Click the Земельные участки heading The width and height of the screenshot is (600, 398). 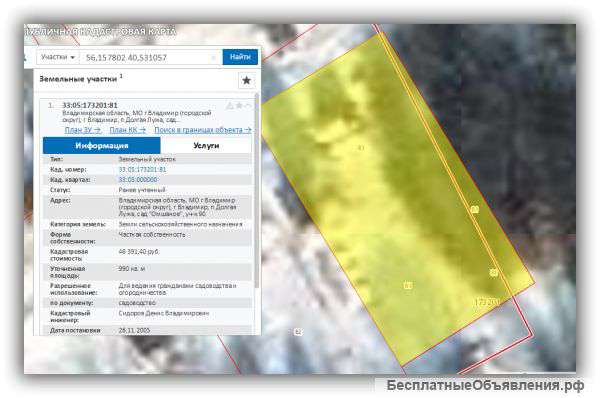click(x=78, y=79)
